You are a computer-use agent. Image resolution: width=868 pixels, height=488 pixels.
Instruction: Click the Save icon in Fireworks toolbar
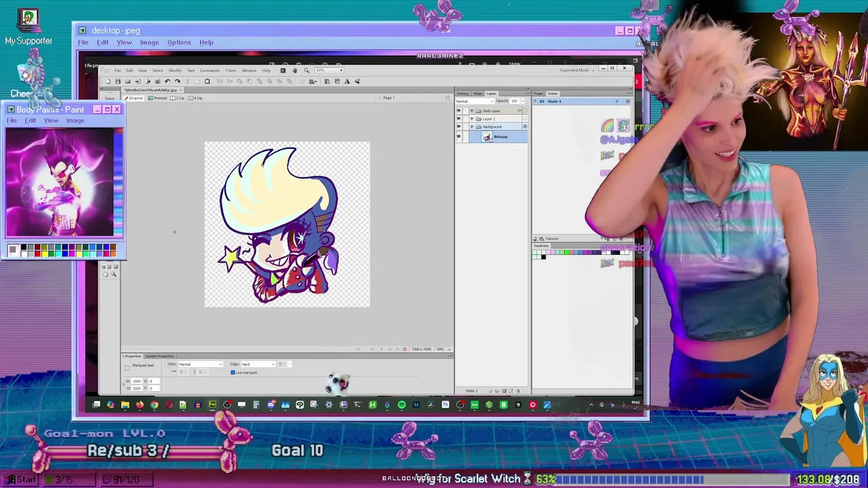(118, 81)
